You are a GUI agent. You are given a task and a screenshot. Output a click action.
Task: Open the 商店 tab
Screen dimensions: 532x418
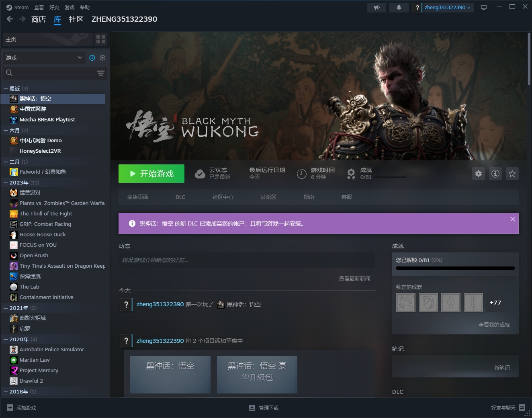(39, 19)
